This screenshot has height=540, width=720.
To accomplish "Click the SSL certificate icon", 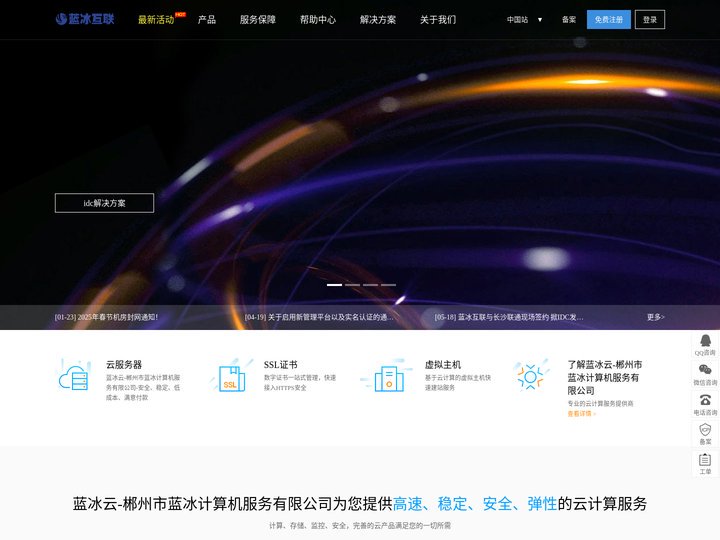I will pos(231,376).
